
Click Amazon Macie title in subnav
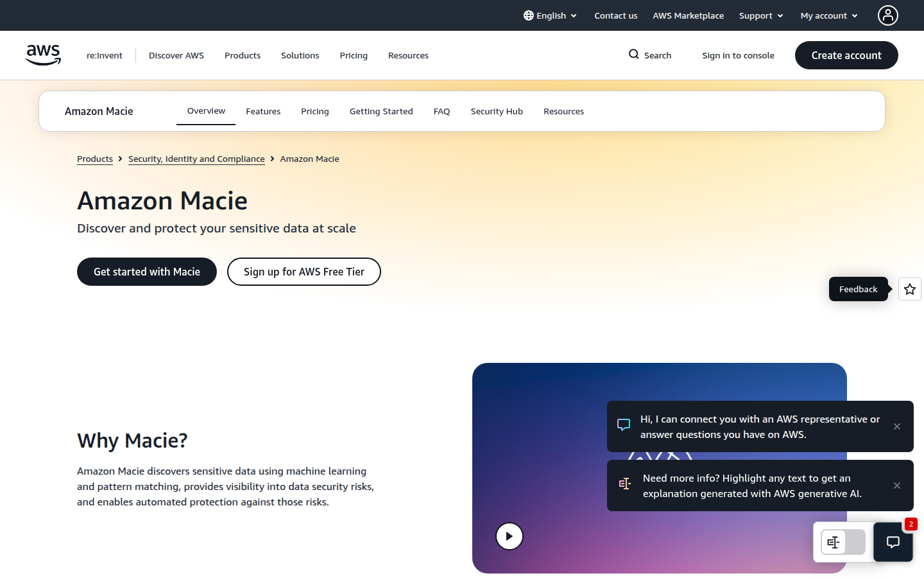[x=99, y=111]
